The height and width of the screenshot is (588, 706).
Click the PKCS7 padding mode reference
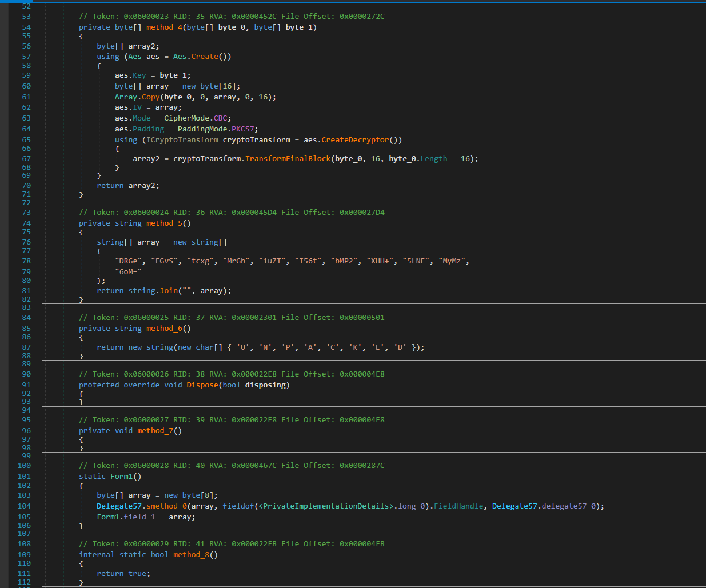tap(243, 129)
